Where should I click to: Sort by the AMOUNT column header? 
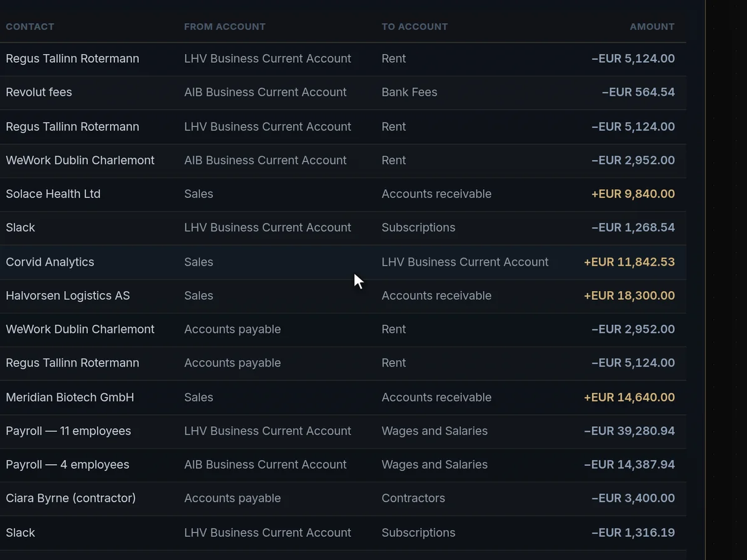(x=652, y=27)
